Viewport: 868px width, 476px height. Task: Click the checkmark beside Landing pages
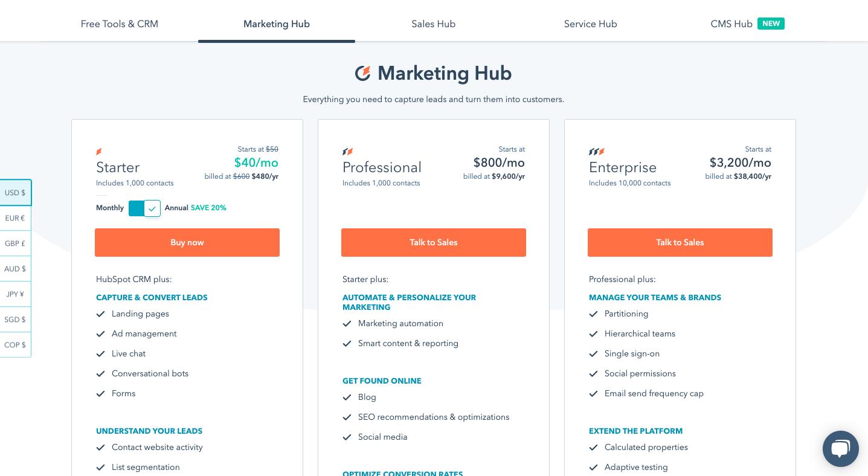click(101, 314)
